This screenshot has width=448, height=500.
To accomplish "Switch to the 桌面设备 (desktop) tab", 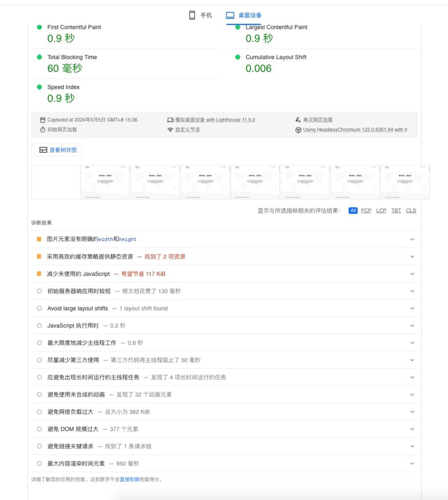I will [x=243, y=15].
